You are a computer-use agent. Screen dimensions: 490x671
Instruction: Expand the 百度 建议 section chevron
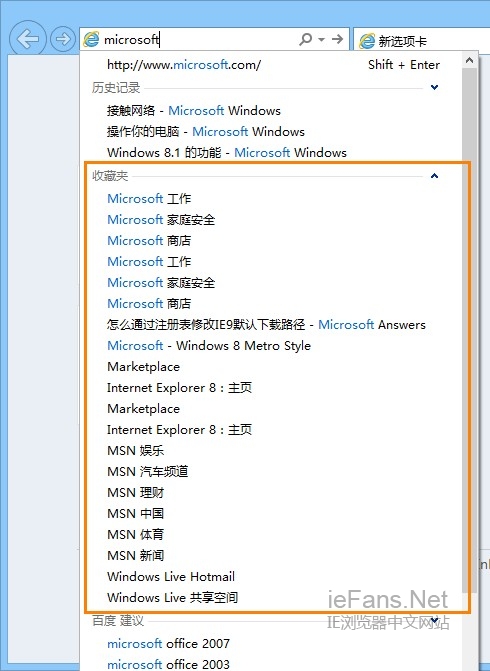pyautogui.click(x=434, y=620)
